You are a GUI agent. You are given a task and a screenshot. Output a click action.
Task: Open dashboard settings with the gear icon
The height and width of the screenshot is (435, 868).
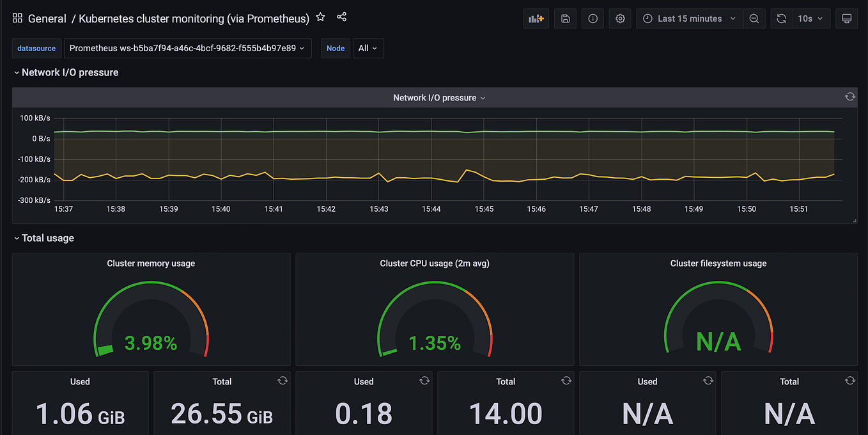(x=619, y=18)
